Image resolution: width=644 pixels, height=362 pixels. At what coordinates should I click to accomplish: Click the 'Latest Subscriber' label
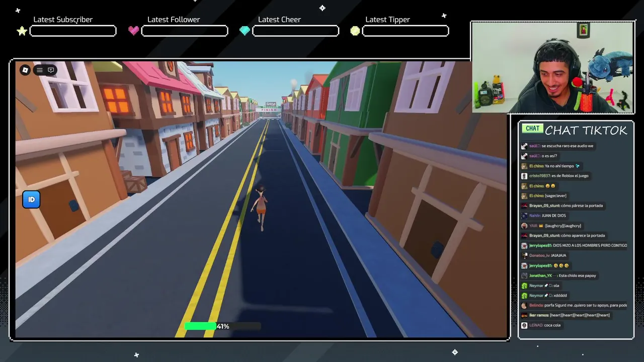pos(63,20)
